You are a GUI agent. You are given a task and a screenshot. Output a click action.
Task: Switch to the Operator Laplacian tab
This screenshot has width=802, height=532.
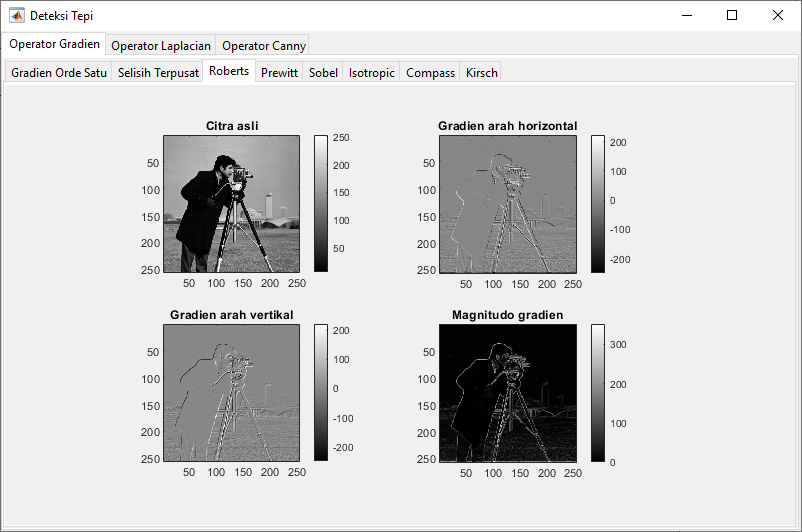pos(160,45)
